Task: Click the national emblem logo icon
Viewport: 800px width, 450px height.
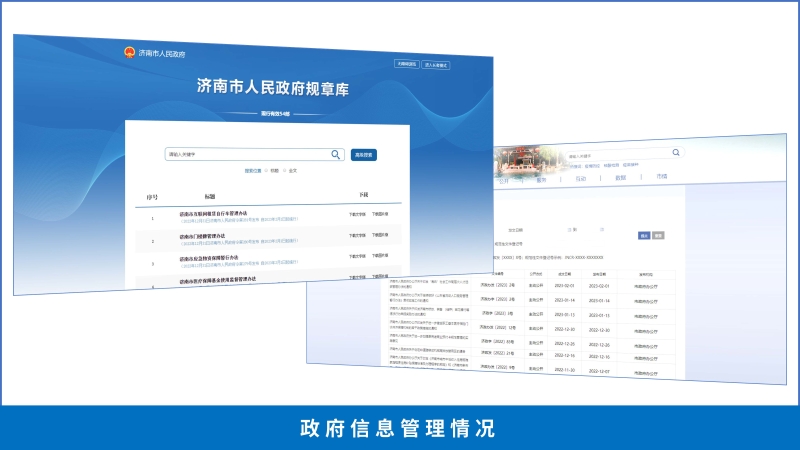Action: pyautogui.click(x=129, y=52)
